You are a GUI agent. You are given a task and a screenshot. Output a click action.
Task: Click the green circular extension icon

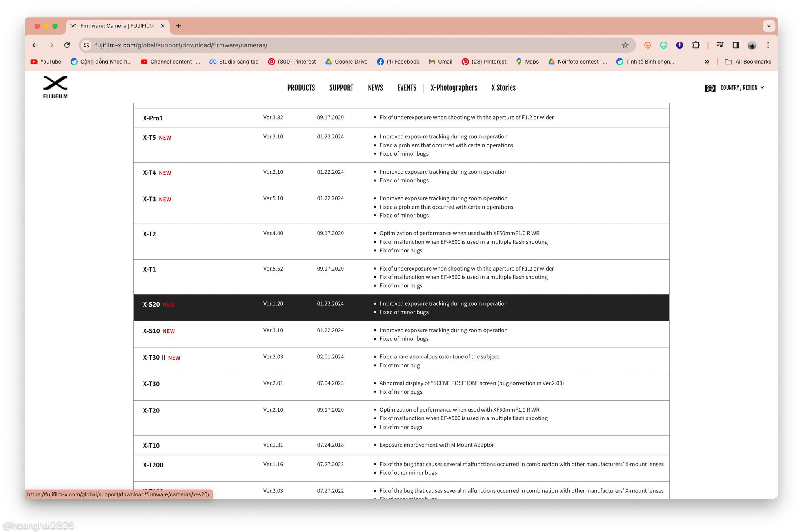point(663,45)
